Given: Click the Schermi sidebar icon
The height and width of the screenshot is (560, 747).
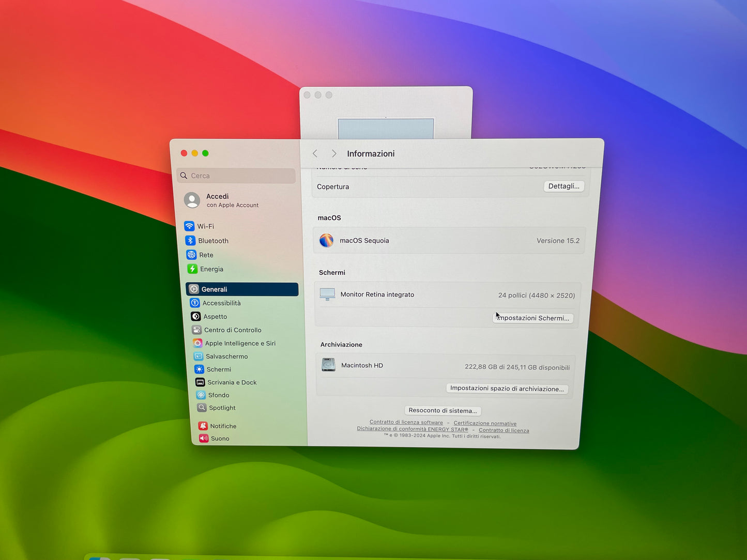Looking at the screenshot, I should [x=199, y=369].
